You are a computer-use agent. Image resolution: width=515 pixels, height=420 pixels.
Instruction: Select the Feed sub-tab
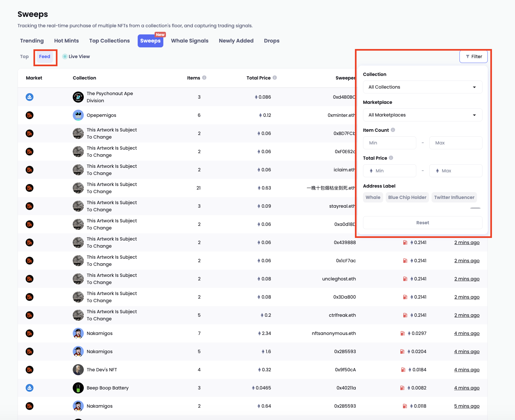(x=45, y=56)
